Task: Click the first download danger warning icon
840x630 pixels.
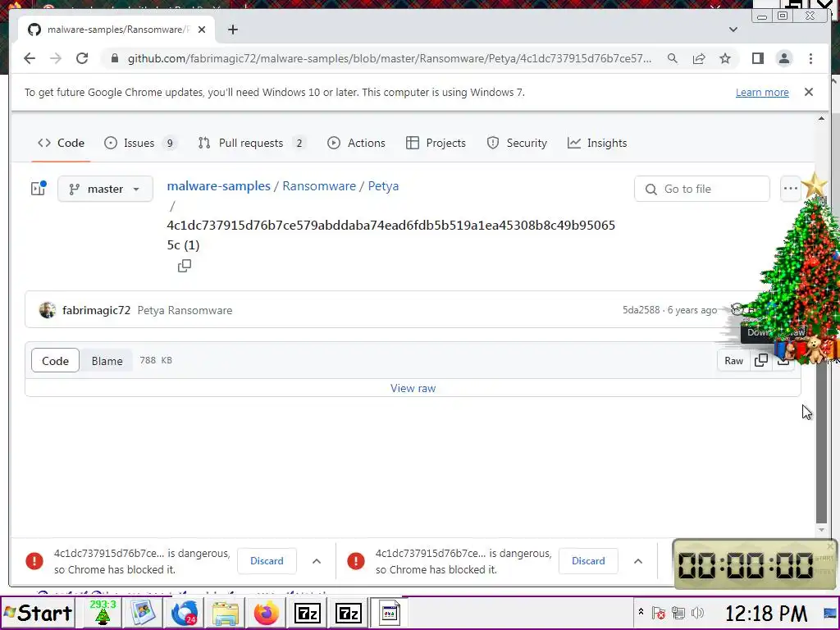Action: click(34, 561)
